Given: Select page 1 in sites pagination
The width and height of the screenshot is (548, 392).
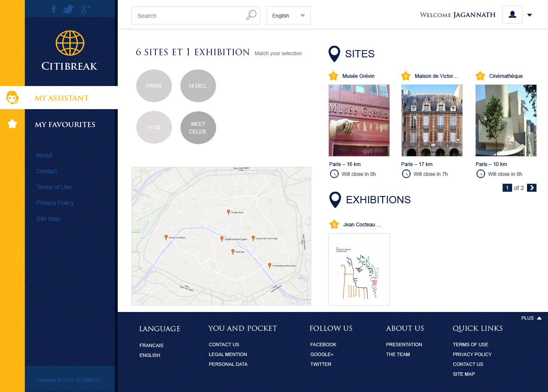Looking at the screenshot, I should pyautogui.click(x=507, y=187).
